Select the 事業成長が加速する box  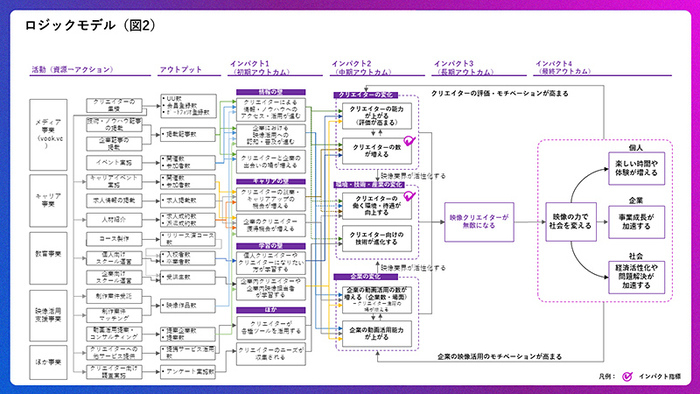pos(636,222)
